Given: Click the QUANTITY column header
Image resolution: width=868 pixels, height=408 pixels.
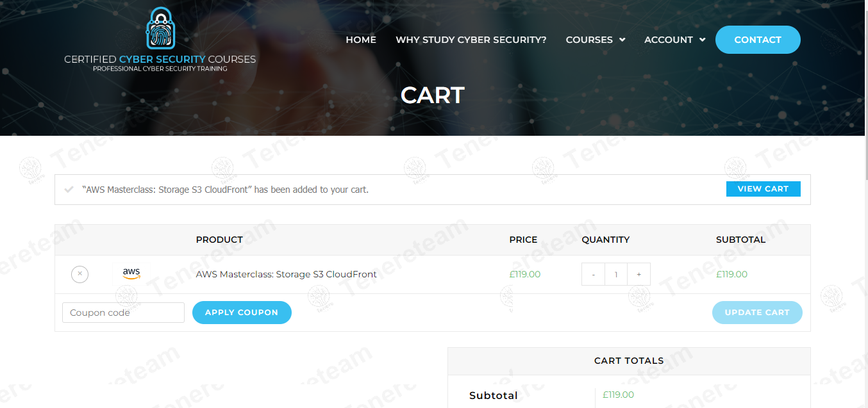Looking at the screenshot, I should (x=606, y=240).
